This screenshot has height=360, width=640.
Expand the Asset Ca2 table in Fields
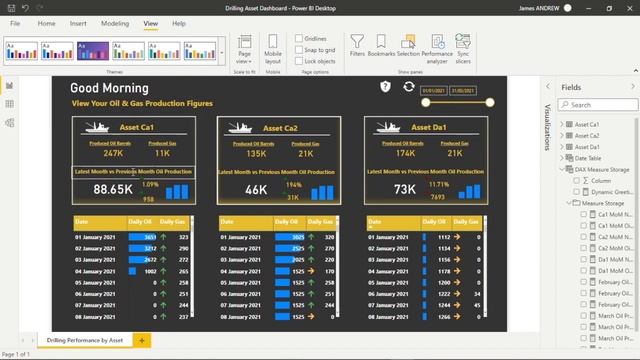[562, 136]
